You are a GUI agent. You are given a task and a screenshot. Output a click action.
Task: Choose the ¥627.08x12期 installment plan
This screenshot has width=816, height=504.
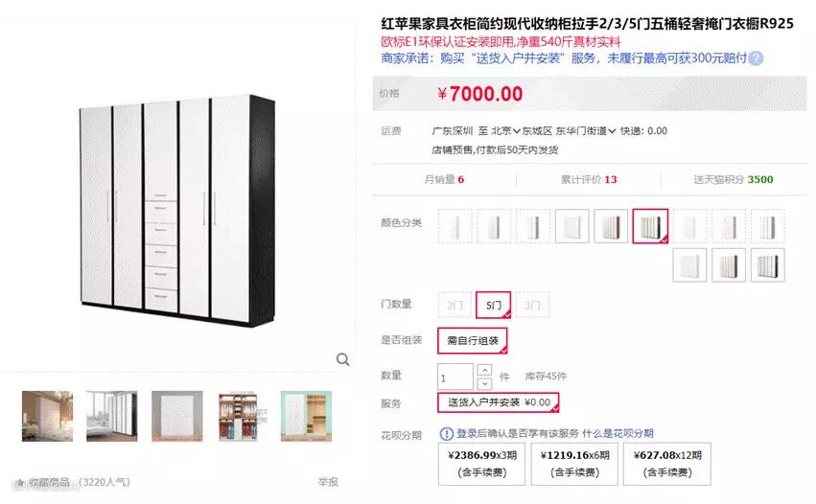667,464
